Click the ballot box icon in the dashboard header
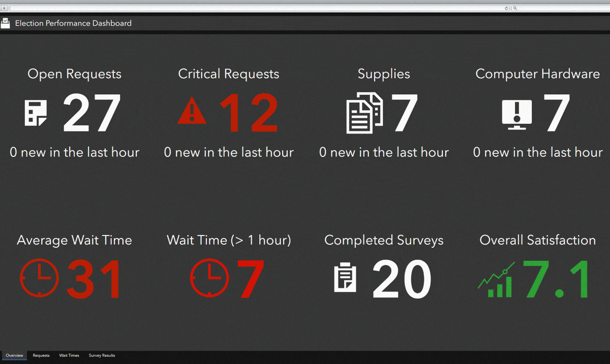 (6, 23)
